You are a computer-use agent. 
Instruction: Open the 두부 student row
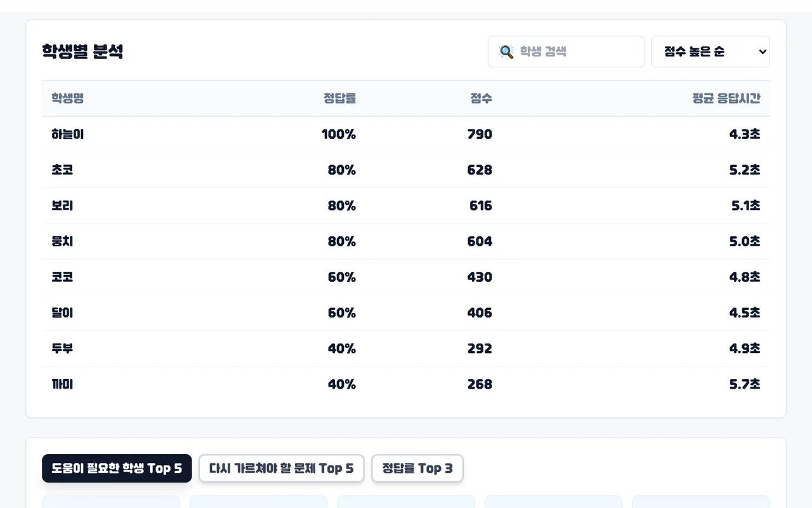pos(406,349)
